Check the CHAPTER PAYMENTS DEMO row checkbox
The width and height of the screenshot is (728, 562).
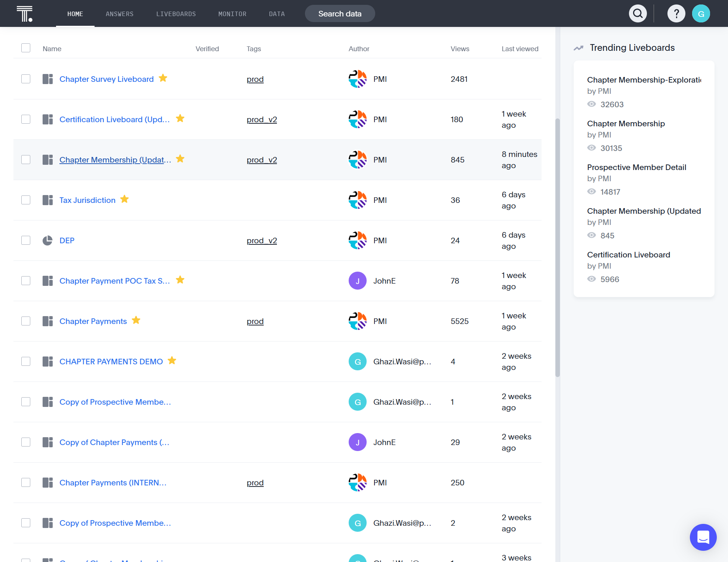26,361
